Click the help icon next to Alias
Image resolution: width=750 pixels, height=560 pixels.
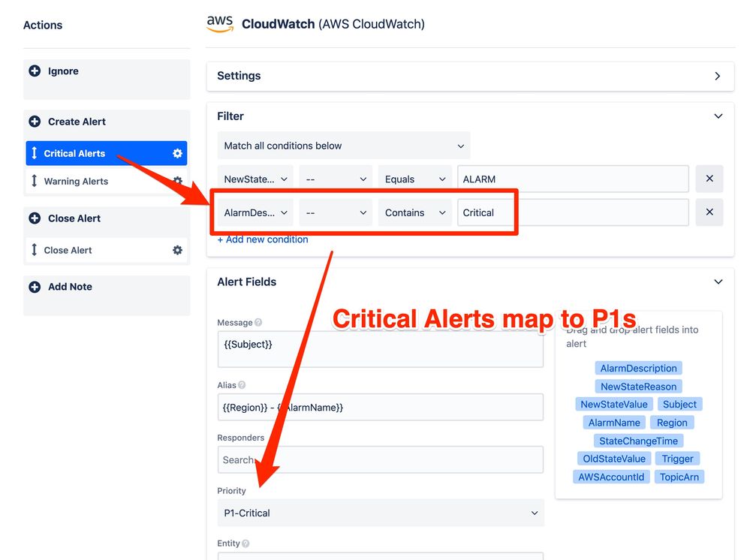(x=242, y=385)
